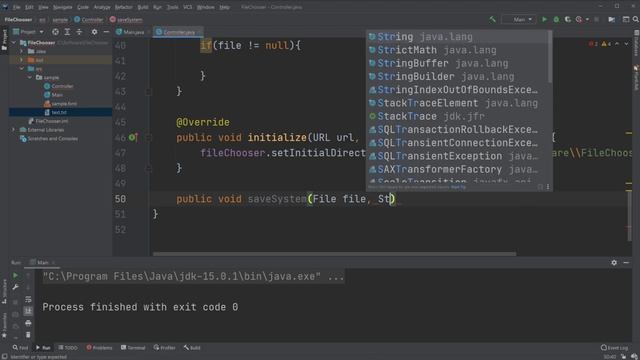Run the Main configuration with green play icon
This screenshot has width=640, height=360.
coord(544,19)
